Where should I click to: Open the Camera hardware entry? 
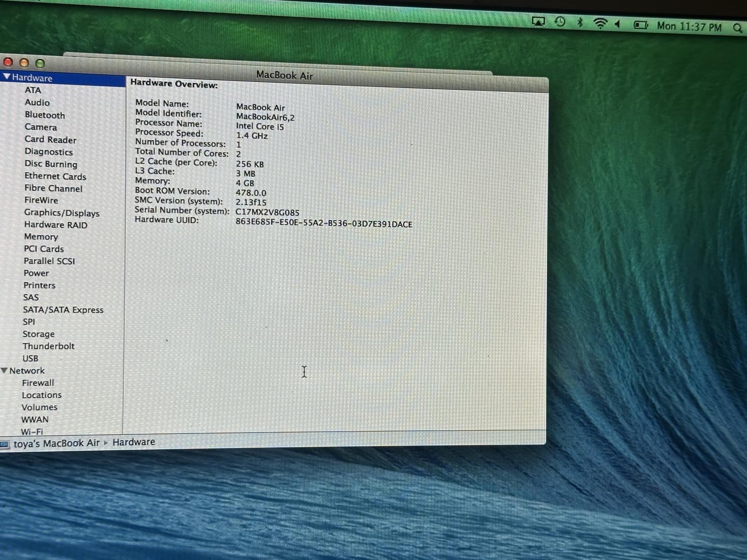40,127
